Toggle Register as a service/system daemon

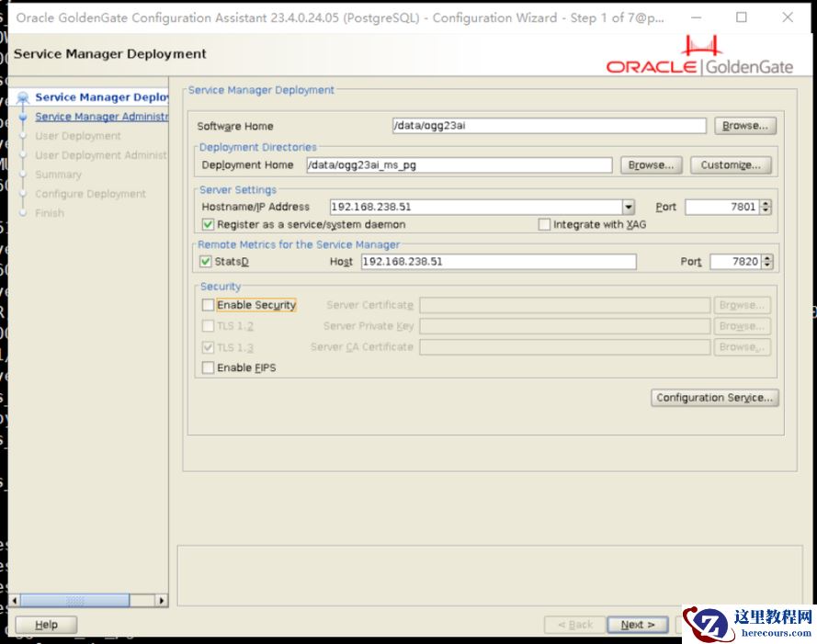[209, 224]
